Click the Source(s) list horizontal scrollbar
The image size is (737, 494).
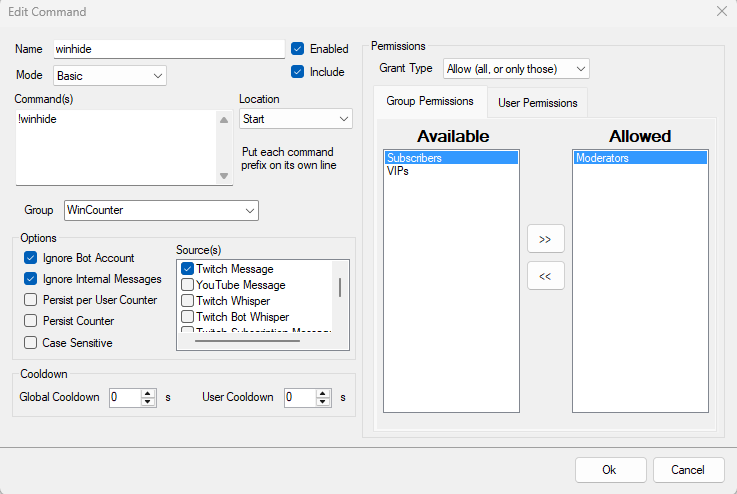[x=247, y=341]
